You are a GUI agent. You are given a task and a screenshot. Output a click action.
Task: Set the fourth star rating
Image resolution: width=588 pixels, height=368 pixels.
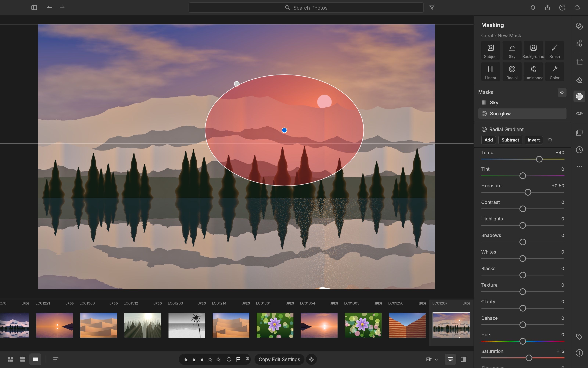pyautogui.click(x=210, y=360)
